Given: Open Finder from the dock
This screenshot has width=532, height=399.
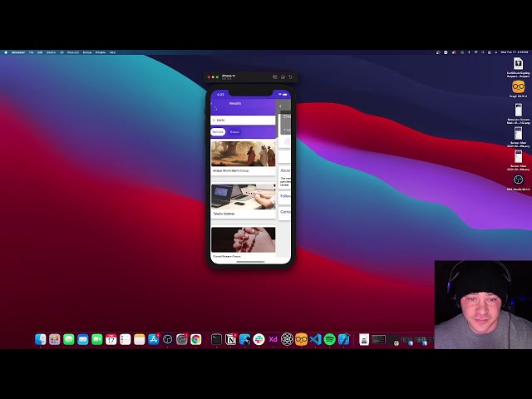Looking at the screenshot, I should (41, 339).
